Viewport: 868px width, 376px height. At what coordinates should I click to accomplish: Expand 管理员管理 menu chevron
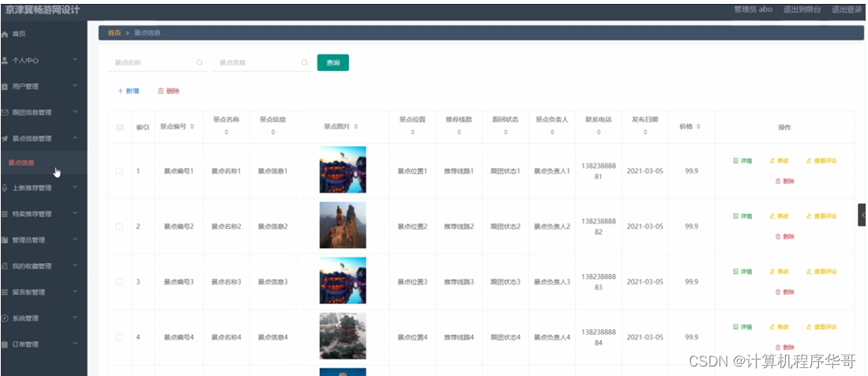pyautogui.click(x=75, y=239)
